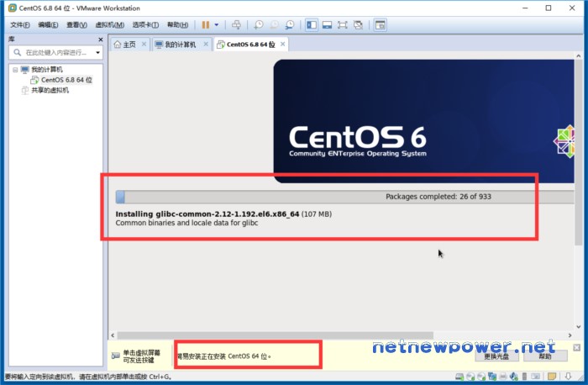588x385 pixels.
Task: Click the down arrow status bar icon
Action: click(x=569, y=376)
